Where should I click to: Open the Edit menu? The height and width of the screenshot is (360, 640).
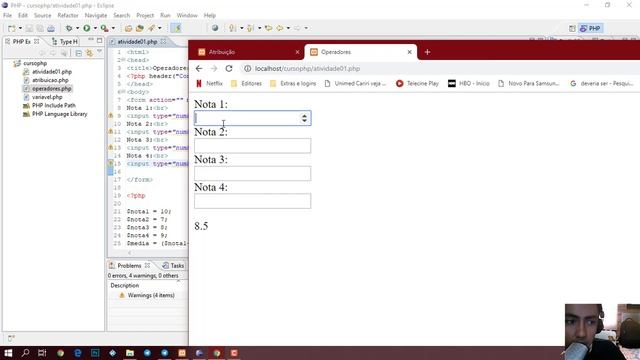(23, 15)
